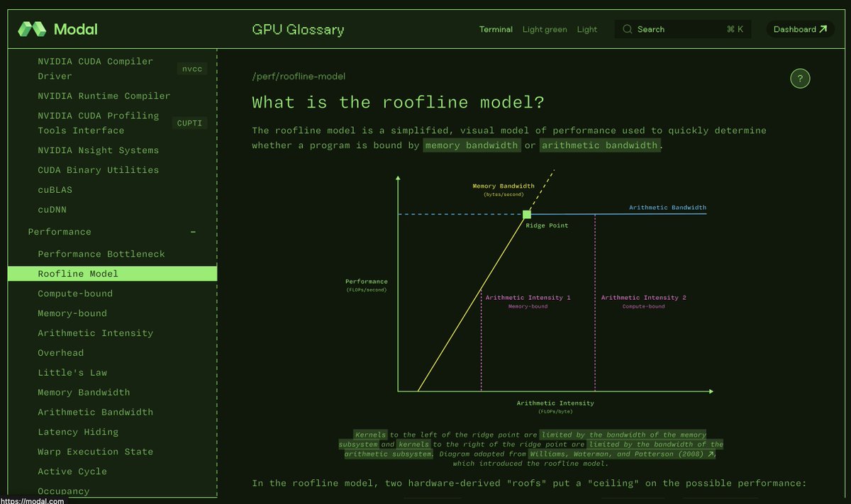851x504 pixels.
Task: Switch to Light theme
Action: tap(587, 29)
